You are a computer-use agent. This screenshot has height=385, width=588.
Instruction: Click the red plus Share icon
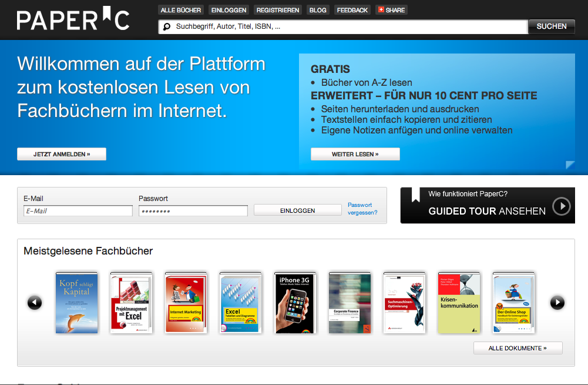coord(381,10)
